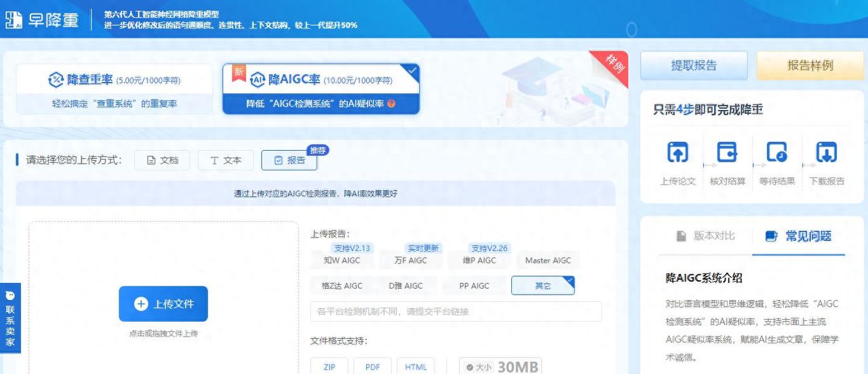Click the 联系卖家 chat face icon

coord(10,296)
